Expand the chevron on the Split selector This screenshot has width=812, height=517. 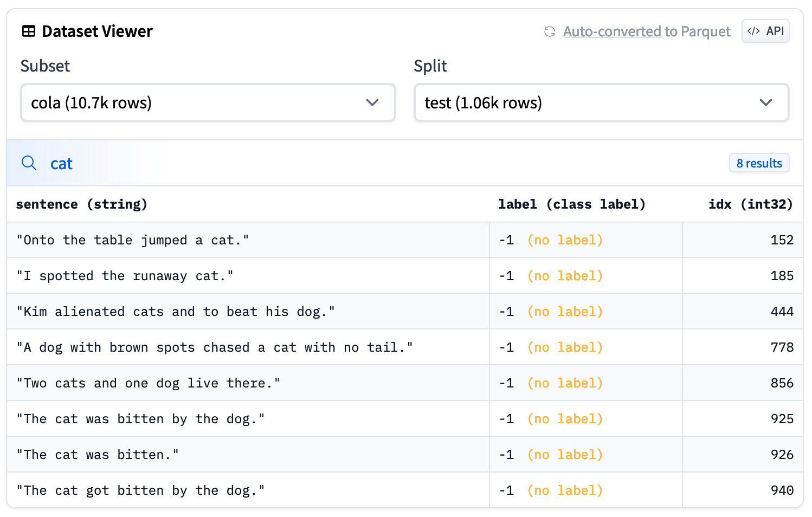(x=766, y=102)
